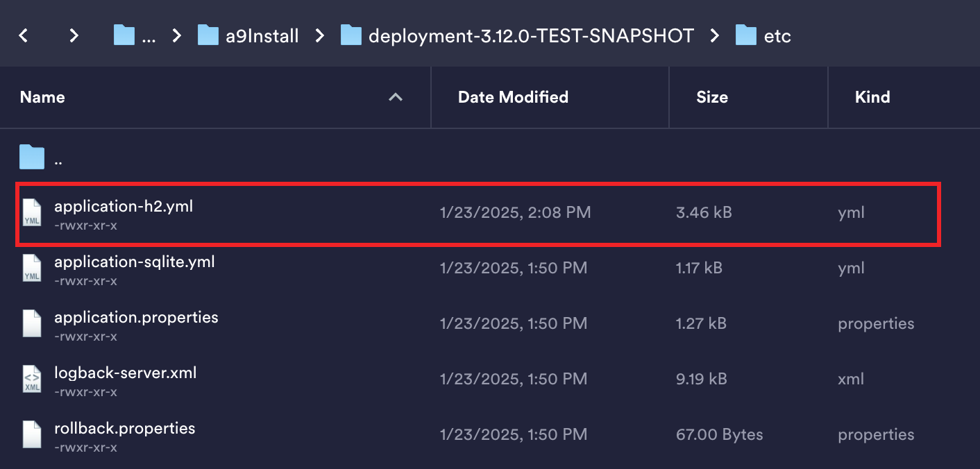The width and height of the screenshot is (980, 469).
Task: Click the forward navigation arrow
Action: click(x=74, y=35)
